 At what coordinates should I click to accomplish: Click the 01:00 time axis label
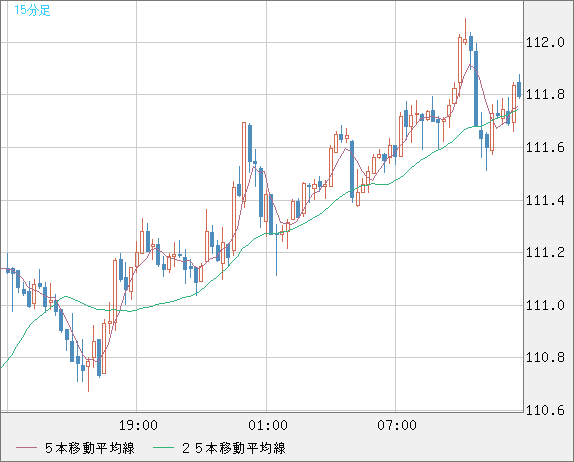(268, 425)
